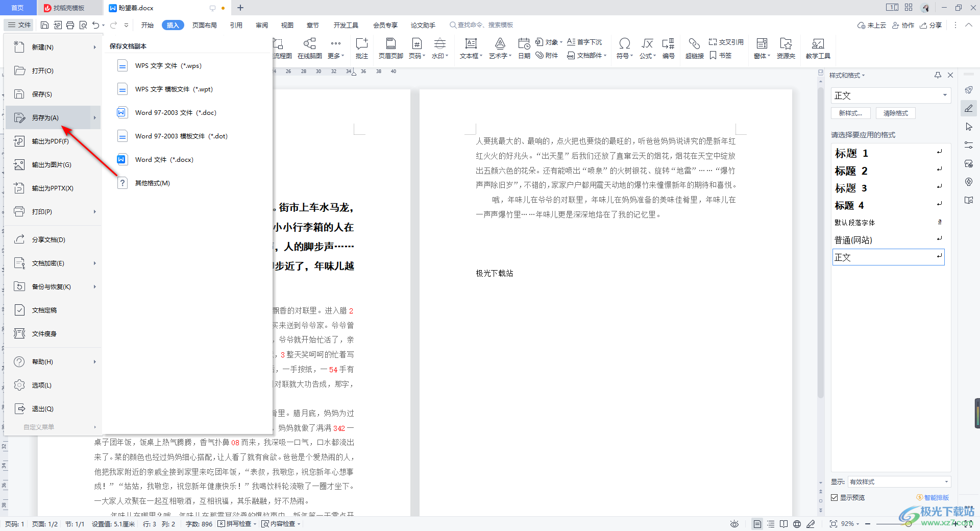The height and width of the screenshot is (531, 980).
Task: Select Output as PDF (输出为PDF)
Action: click(50, 141)
